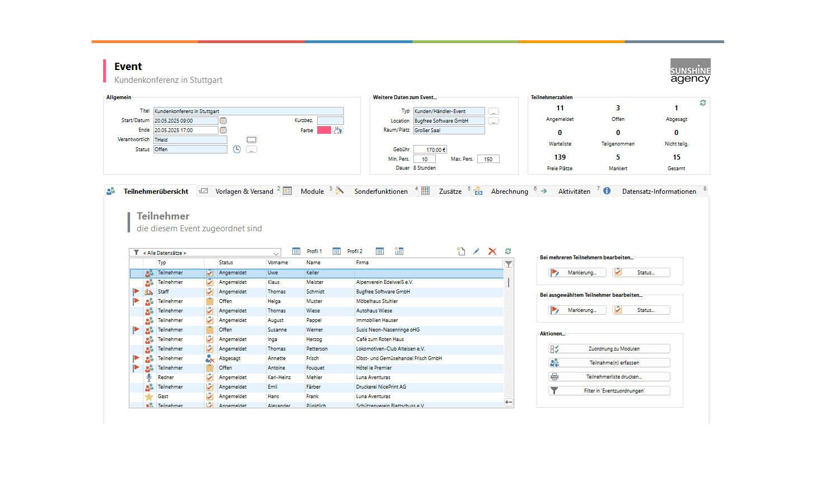Open the Typ selection ellipsis button
Viewport: 815px width, 504px height.
point(493,111)
